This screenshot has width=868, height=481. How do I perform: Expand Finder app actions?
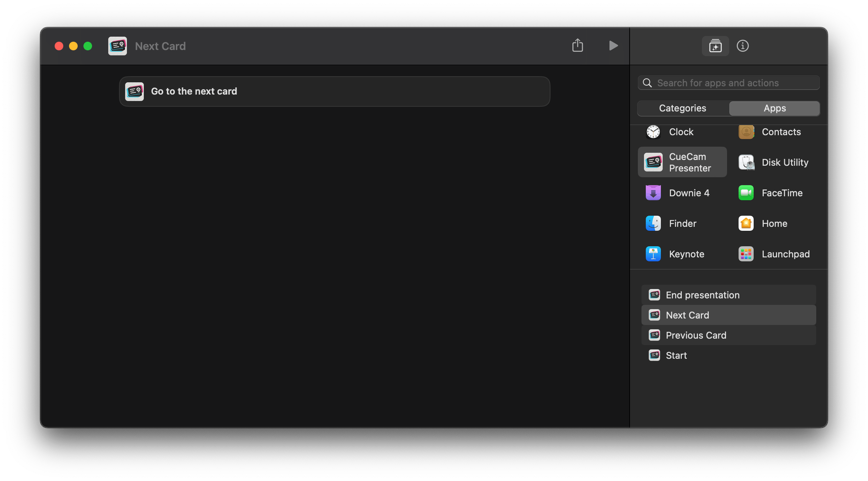click(682, 224)
